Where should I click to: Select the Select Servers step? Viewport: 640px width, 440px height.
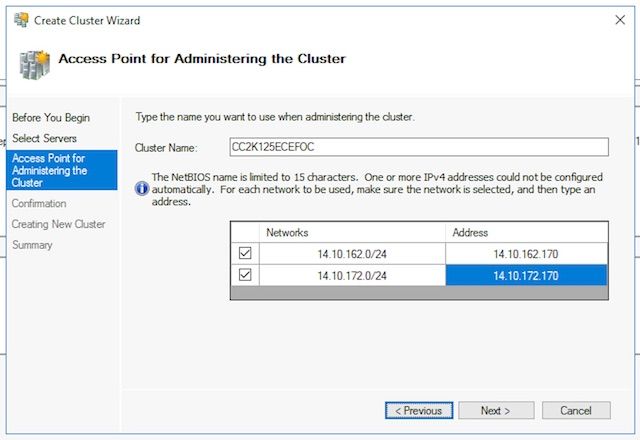[x=44, y=138]
